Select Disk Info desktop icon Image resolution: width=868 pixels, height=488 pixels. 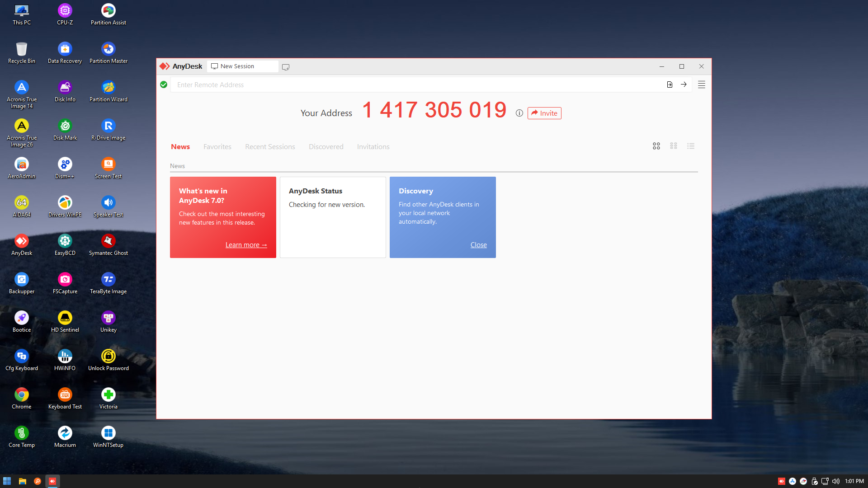[x=65, y=91]
